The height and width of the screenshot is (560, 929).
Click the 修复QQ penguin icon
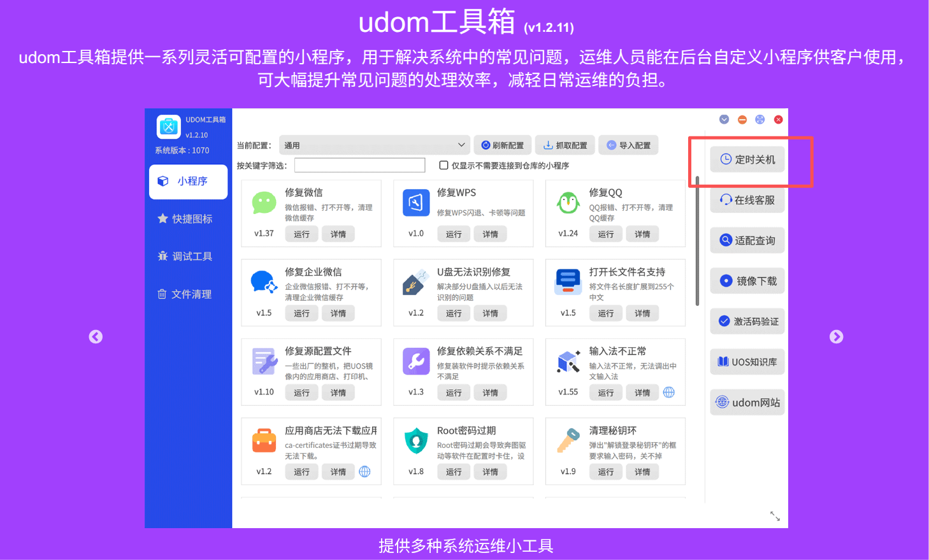coord(568,203)
